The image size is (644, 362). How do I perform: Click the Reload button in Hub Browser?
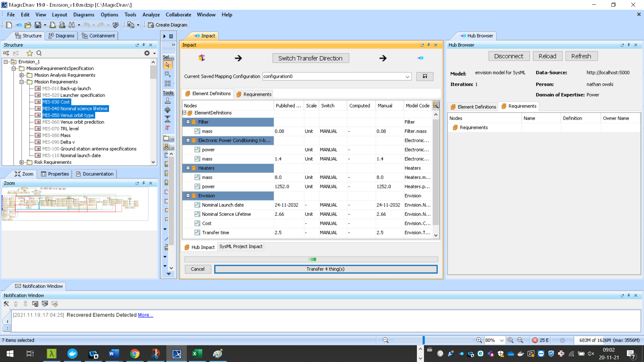(x=547, y=56)
